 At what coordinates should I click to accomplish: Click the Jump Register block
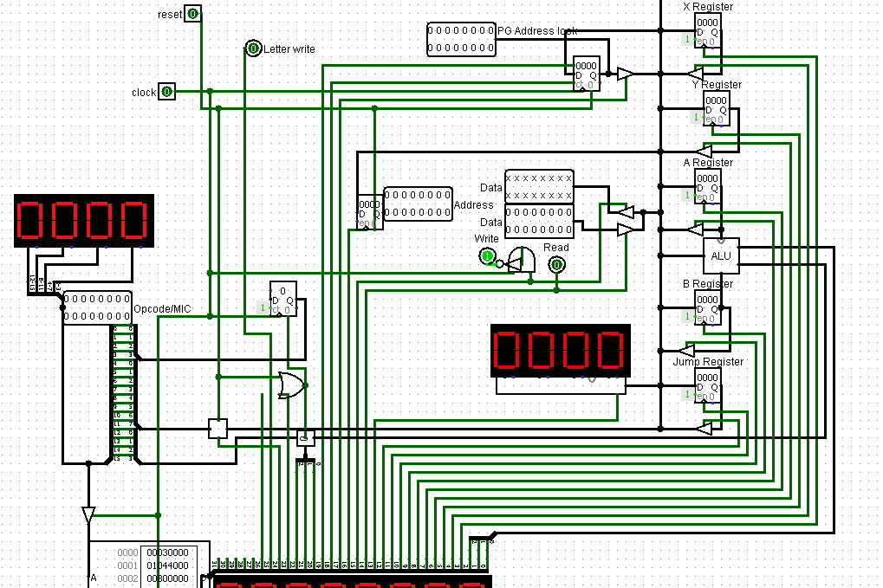coord(708,387)
